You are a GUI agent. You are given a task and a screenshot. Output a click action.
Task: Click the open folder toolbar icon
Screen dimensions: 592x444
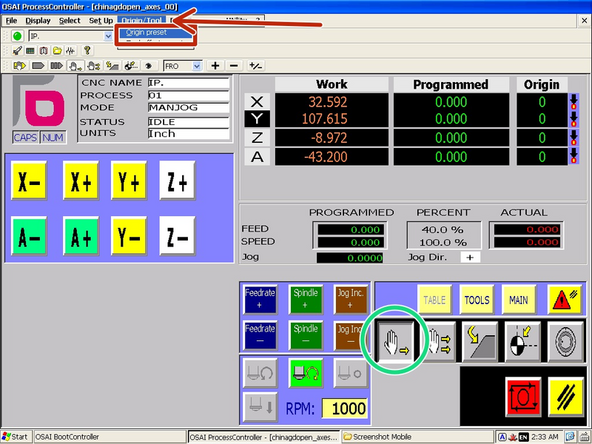57,51
